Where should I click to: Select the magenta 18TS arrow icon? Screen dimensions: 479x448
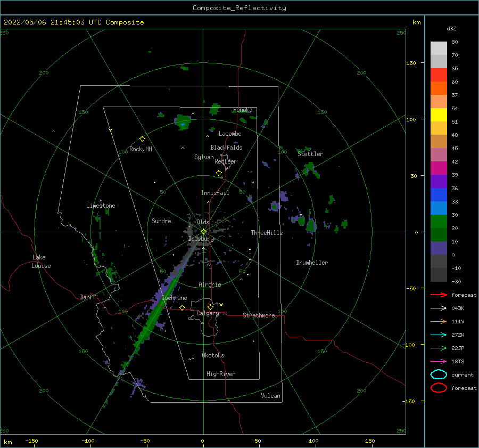(439, 362)
